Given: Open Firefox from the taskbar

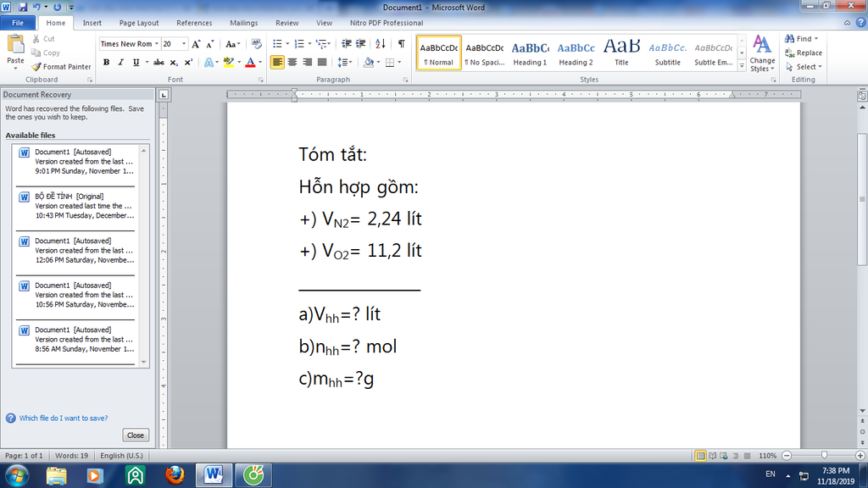Looking at the screenshot, I should (x=175, y=475).
